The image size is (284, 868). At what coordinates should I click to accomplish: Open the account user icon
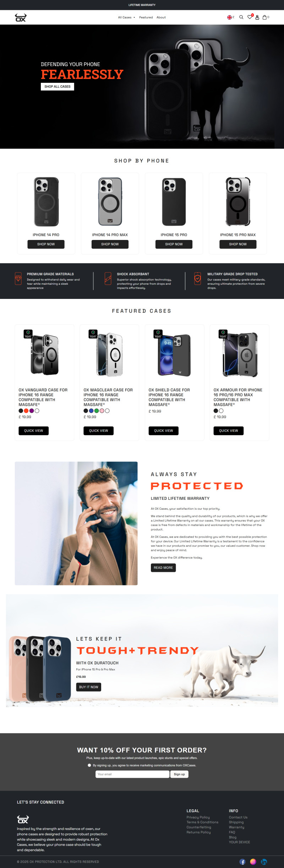(257, 17)
